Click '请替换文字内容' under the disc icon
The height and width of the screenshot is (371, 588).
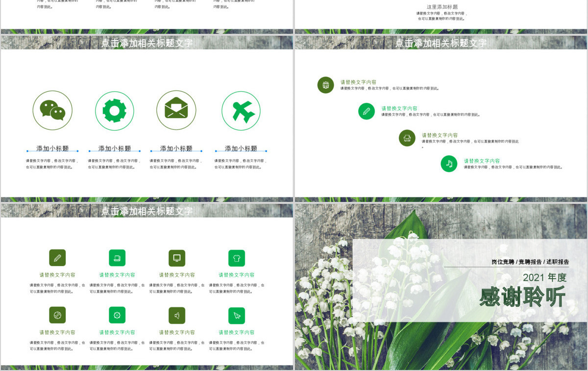57,332
